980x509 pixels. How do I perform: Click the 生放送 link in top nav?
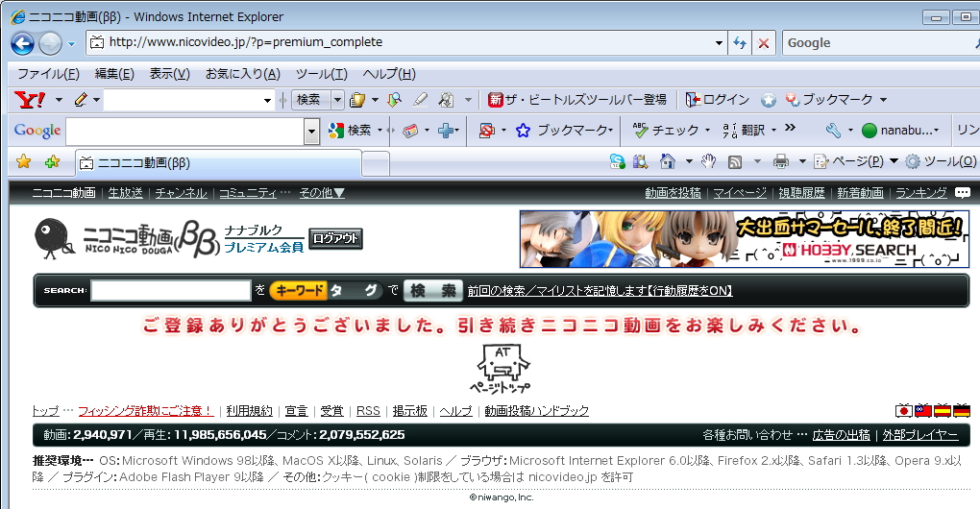point(125,193)
